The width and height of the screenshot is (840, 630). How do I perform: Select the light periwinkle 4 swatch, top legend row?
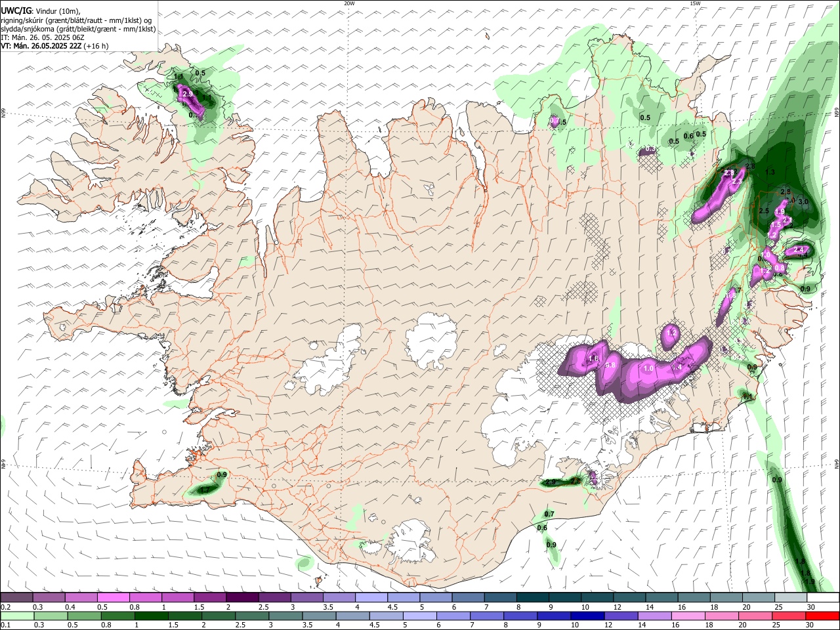click(370, 598)
